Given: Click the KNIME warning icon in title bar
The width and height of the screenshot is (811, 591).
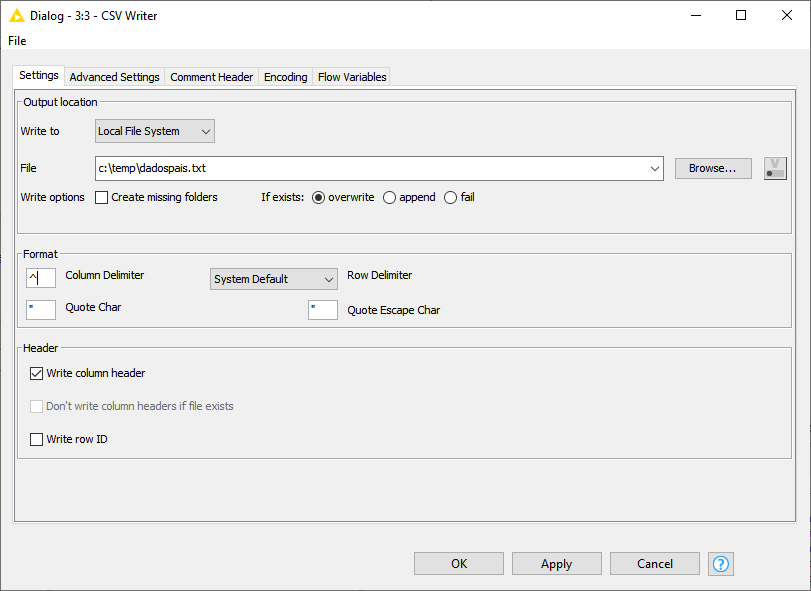Looking at the screenshot, I should click(x=17, y=15).
